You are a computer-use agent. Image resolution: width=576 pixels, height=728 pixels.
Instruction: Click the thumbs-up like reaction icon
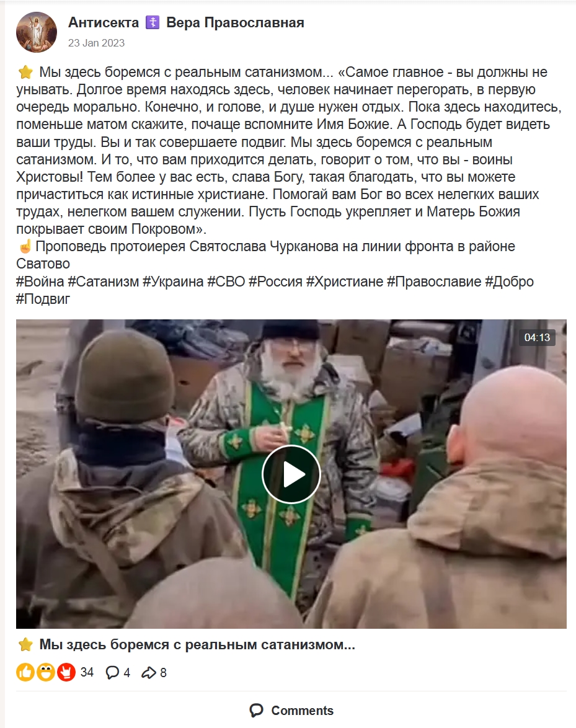tap(25, 672)
